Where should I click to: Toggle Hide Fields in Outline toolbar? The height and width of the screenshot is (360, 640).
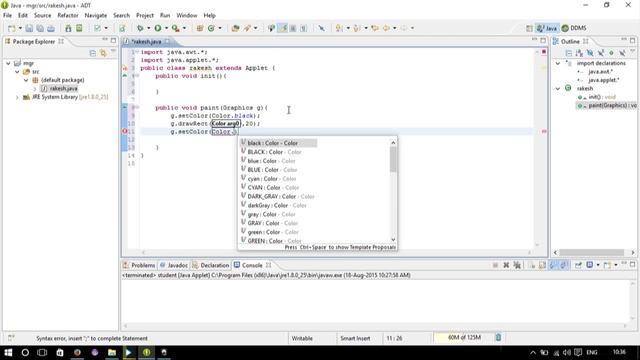tap(590, 53)
